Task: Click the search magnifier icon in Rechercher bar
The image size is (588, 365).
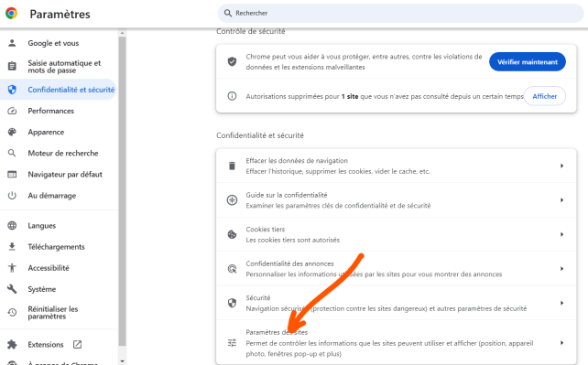Action: 228,13
